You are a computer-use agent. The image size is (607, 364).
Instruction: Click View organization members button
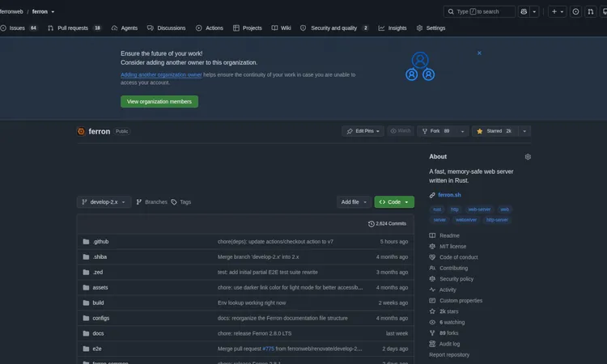pyautogui.click(x=159, y=101)
